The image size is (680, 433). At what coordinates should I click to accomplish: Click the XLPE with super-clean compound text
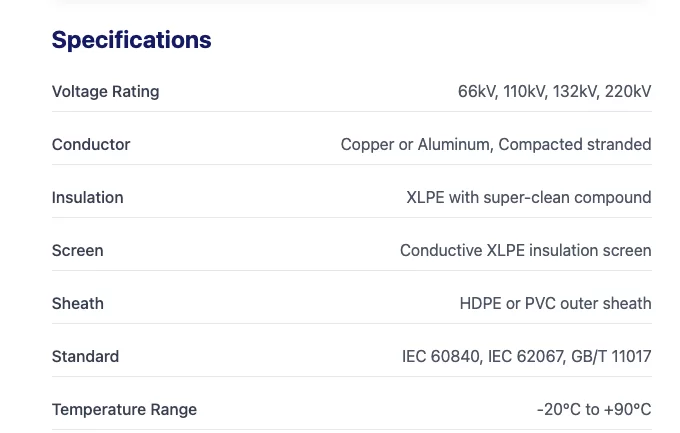528,198
